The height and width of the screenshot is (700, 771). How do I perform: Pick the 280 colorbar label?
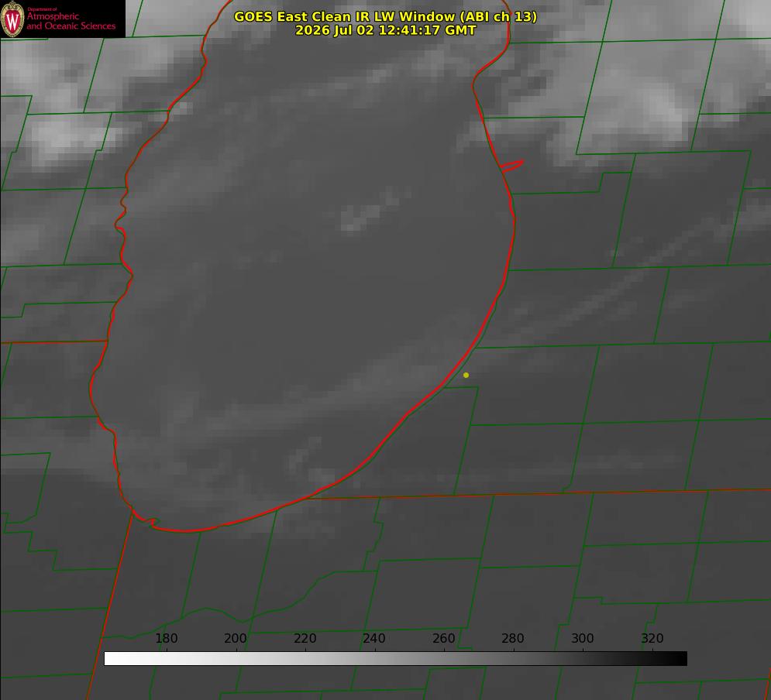click(x=512, y=638)
